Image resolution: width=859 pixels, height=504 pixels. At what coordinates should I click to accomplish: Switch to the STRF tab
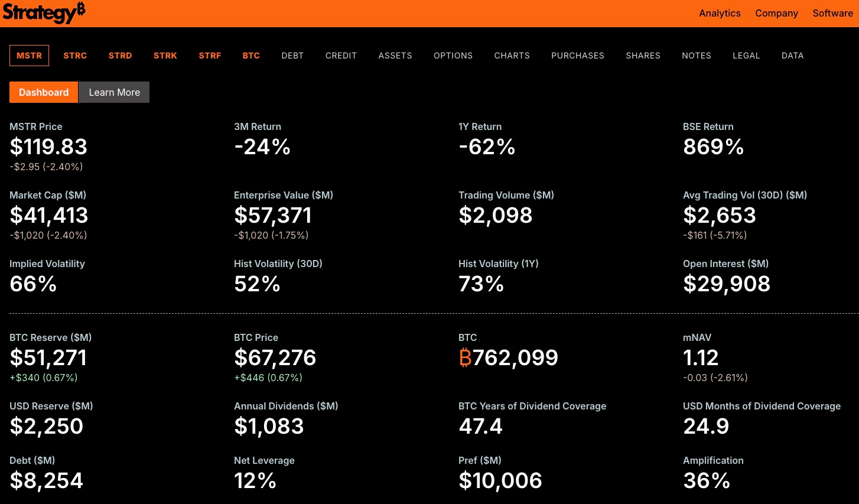point(210,56)
